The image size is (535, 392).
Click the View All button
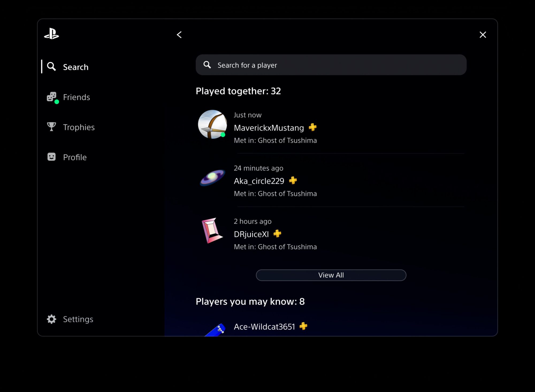coord(331,275)
